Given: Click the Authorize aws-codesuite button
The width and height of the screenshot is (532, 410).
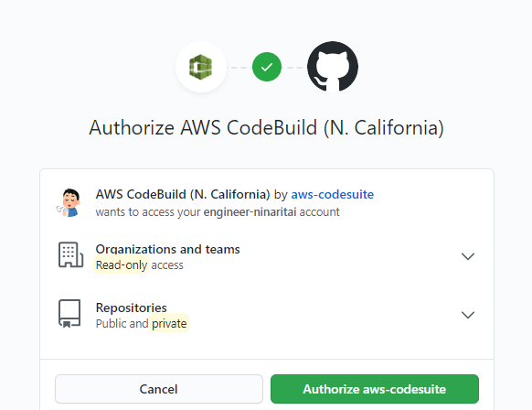Looking at the screenshot, I should [x=375, y=389].
